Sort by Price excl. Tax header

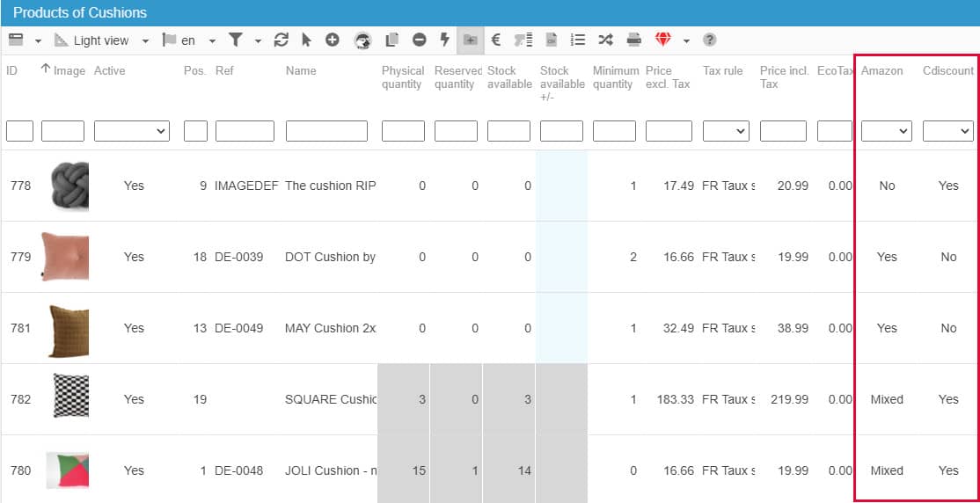point(668,77)
